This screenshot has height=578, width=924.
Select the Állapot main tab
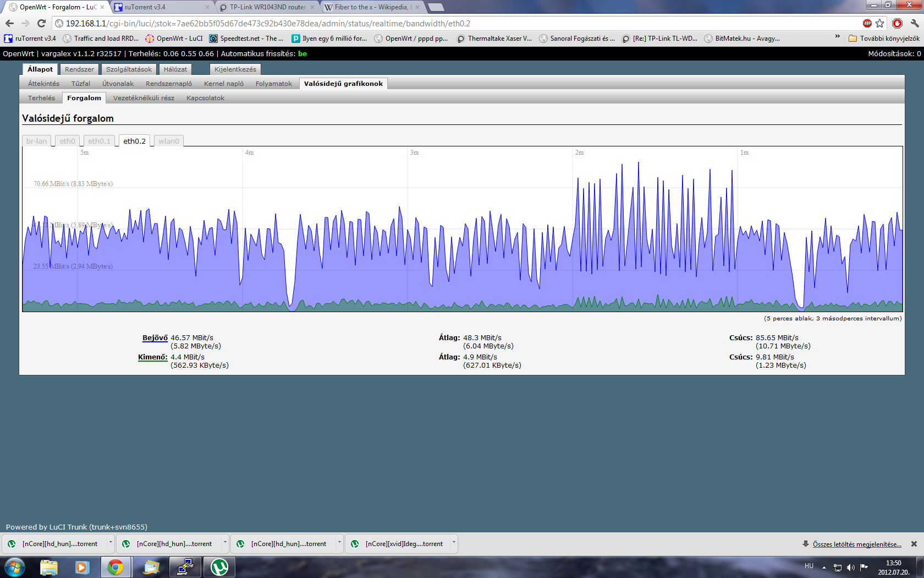pos(40,69)
